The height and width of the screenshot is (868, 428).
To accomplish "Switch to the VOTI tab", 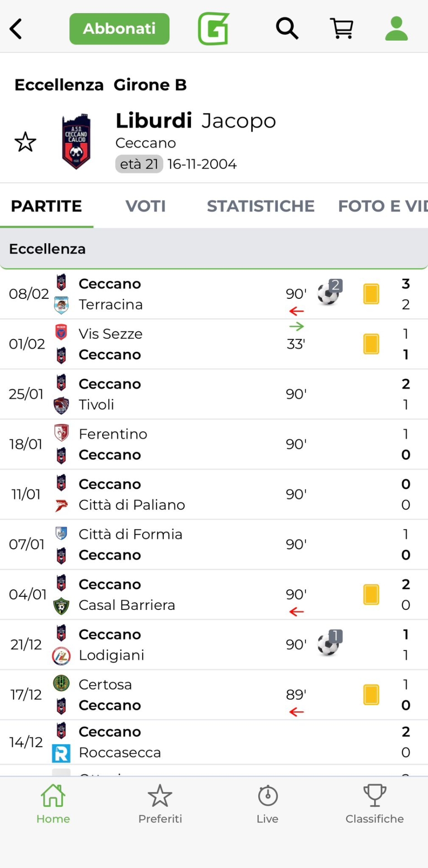I will pos(145,206).
